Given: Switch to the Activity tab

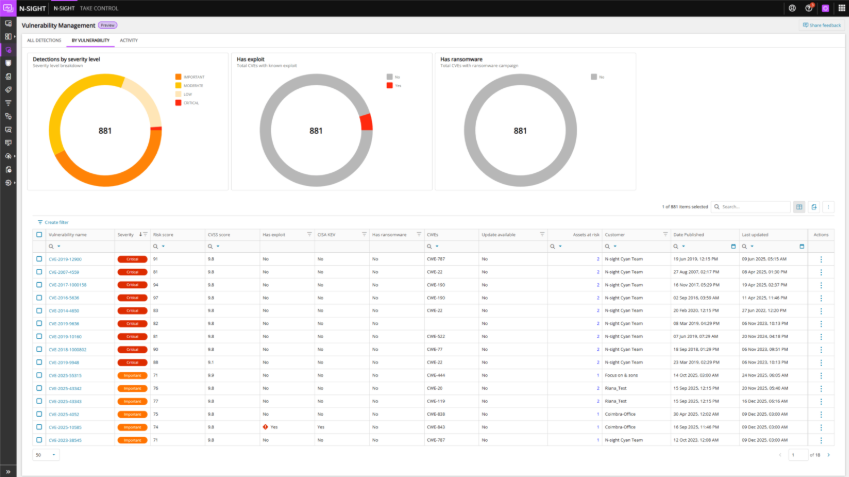Looking at the screenshot, I should point(128,40).
